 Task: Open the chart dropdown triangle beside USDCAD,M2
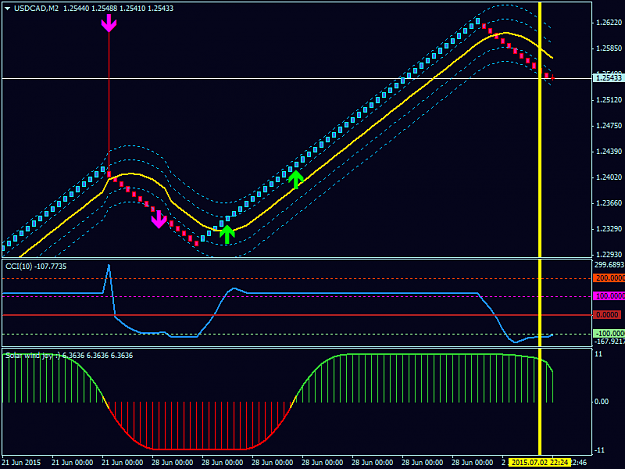(x=7, y=8)
